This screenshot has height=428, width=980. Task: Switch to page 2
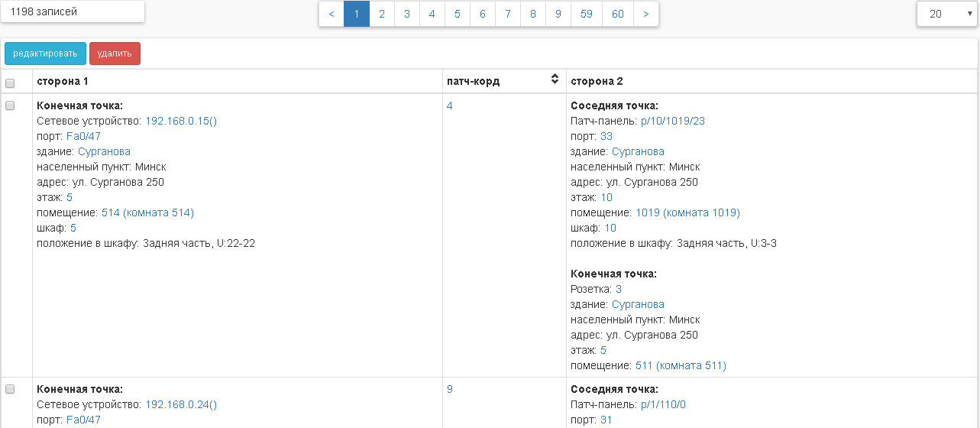click(381, 14)
